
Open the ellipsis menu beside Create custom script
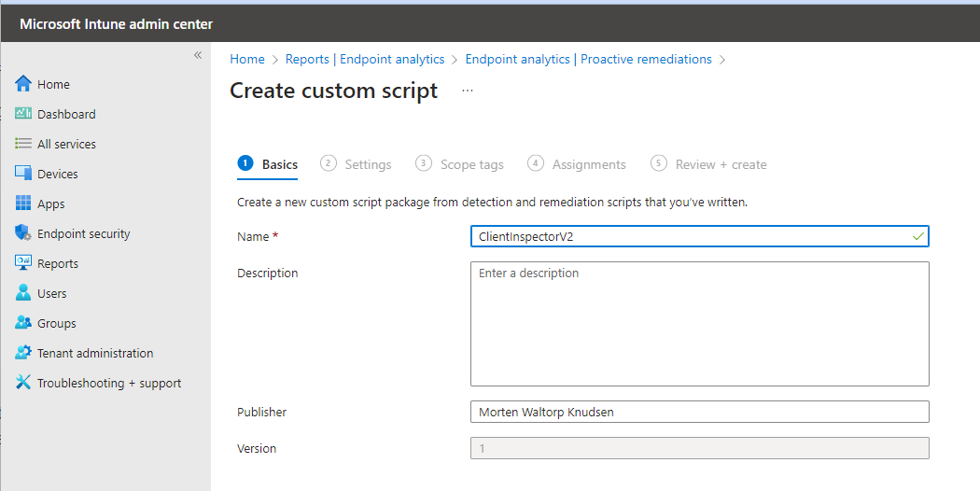[x=468, y=91]
